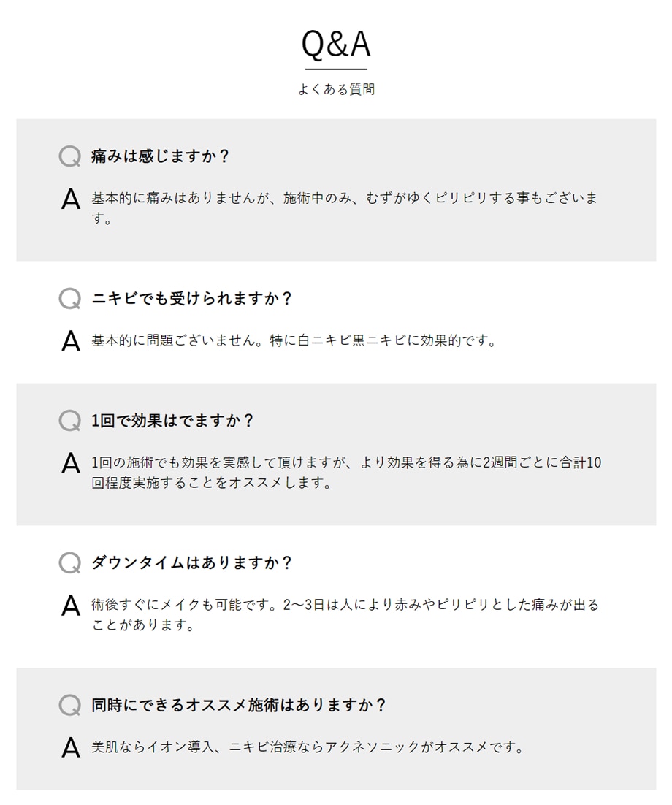Image resolution: width=672 pixels, height=805 pixels.
Task: Click the Q icon beside 1回で効果はでますか？
Action: point(70,421)
